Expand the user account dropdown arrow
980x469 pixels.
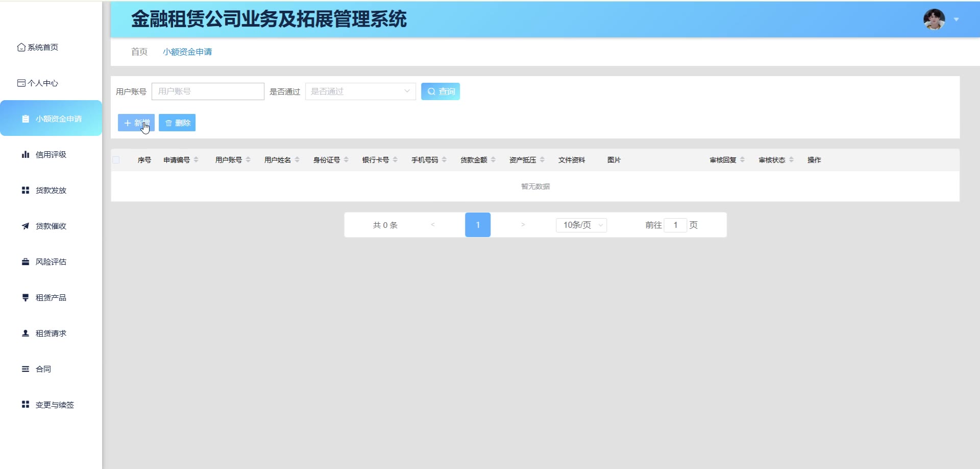click(x=957, y=19)
